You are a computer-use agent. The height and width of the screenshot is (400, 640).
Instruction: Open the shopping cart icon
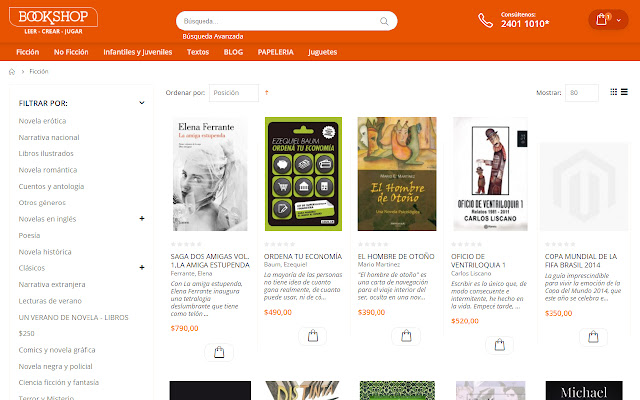pyautogui.click(x=602, y=20)
